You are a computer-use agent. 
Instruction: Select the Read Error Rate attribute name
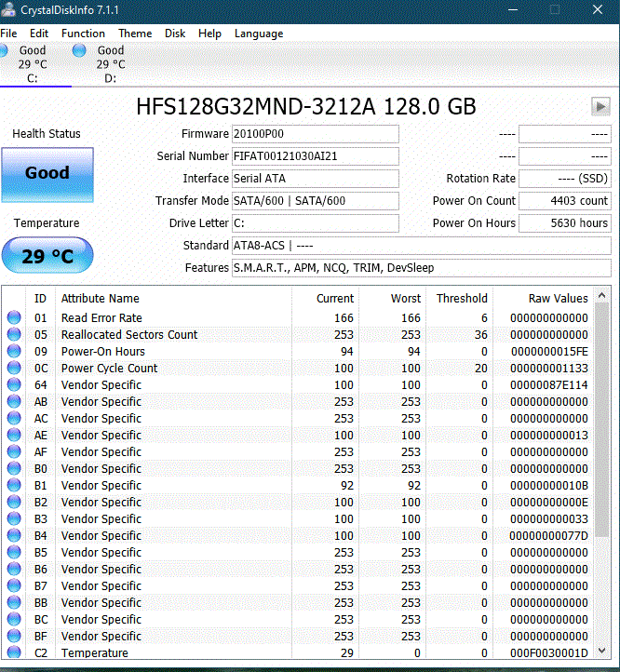(101, 318)
